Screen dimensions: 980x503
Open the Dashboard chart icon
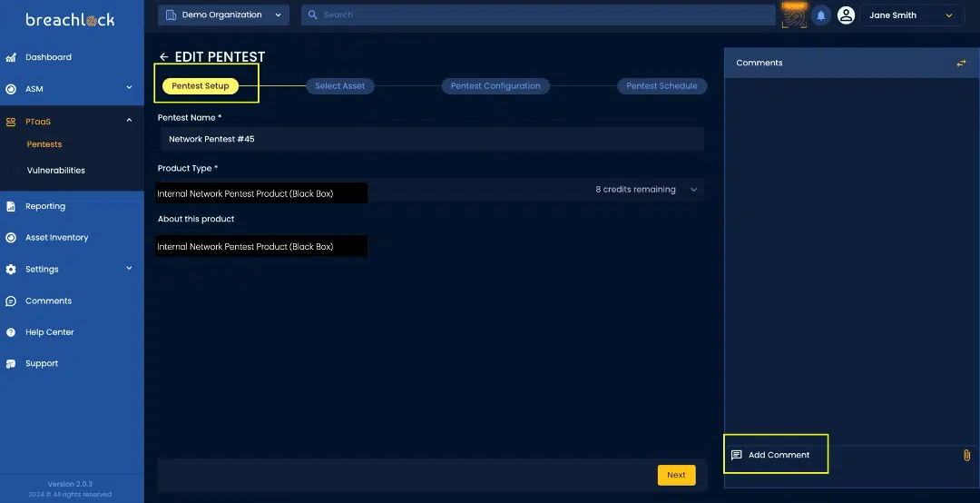[x=11, y=57]
